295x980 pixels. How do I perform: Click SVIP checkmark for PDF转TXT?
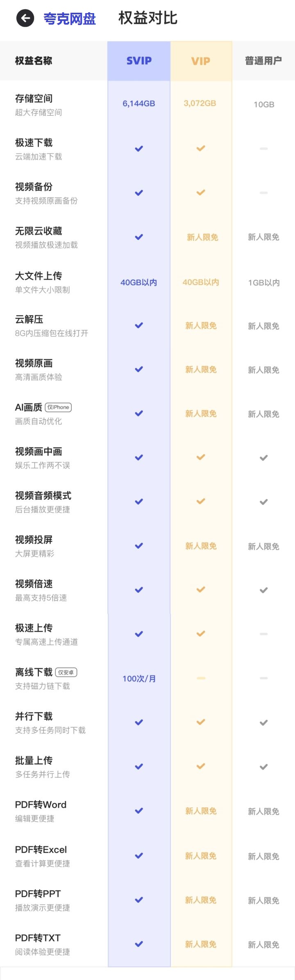click(139, 944)
